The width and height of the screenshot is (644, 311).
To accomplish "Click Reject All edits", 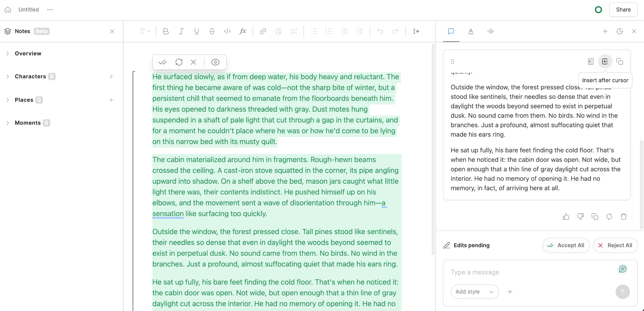I will [x=615, y=245].
